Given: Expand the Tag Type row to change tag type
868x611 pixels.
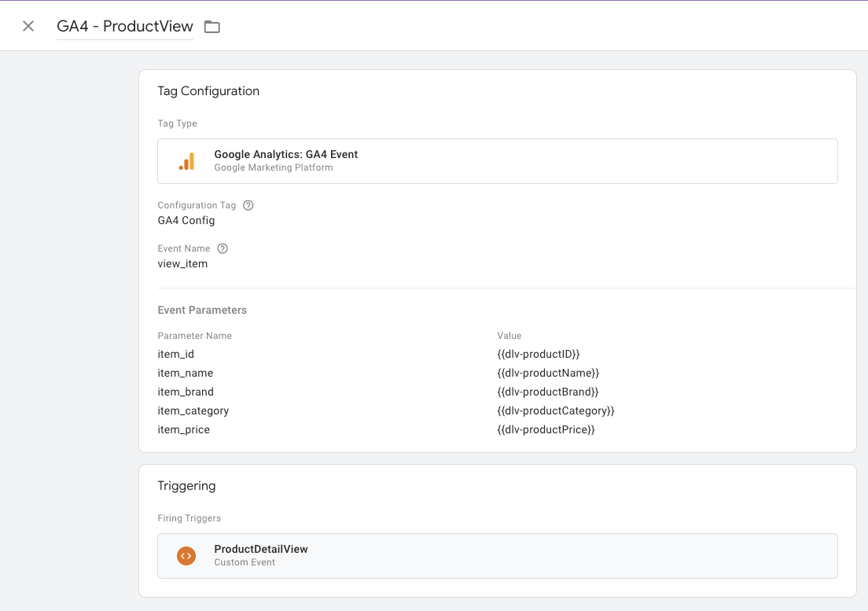Looking at the screenshot, I should 498,160.
